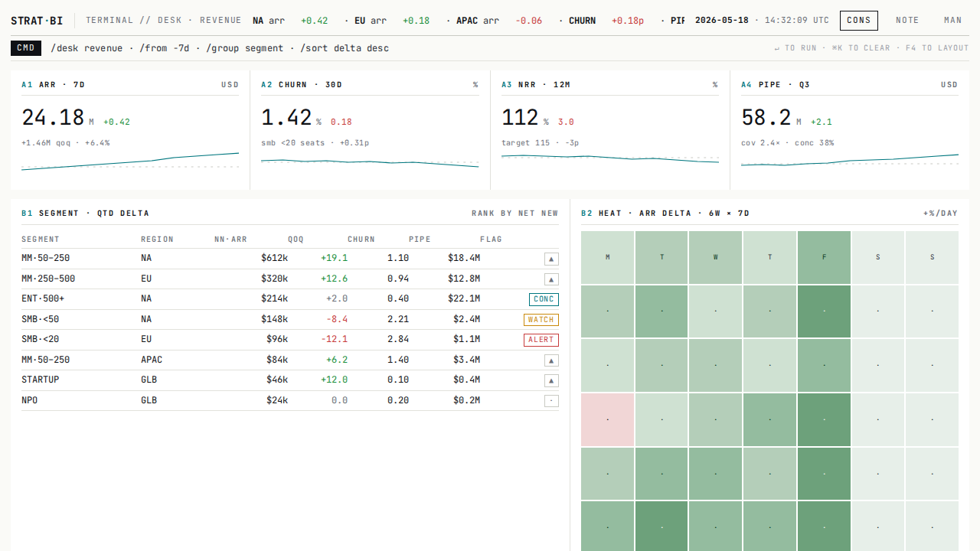This screenshot has width=980, height=551.
Task: Open the ALERT flag on SMB·<20 row
Action: click(x=541, y=340)
